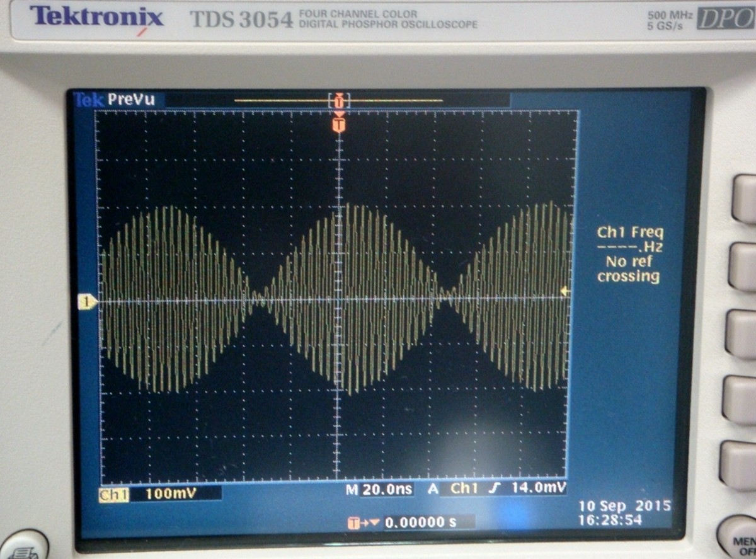Click the Tek logo on screen
The width and height of the screenshot is (756, 559).
pos(89,100)
